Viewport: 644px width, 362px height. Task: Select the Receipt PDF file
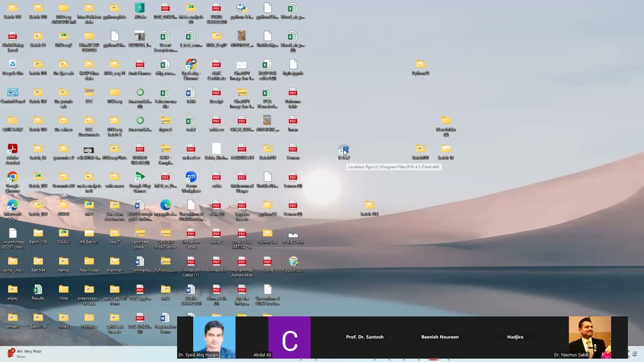point(216,96)
